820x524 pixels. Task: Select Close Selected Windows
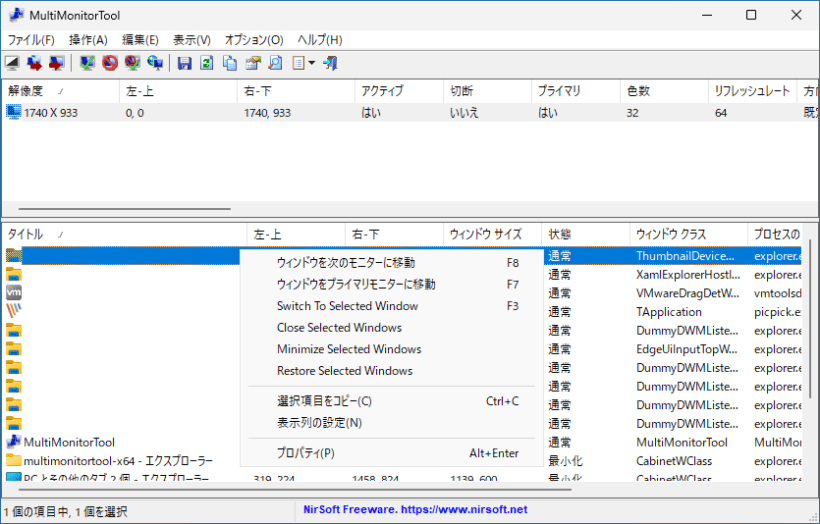click(392, 327)
